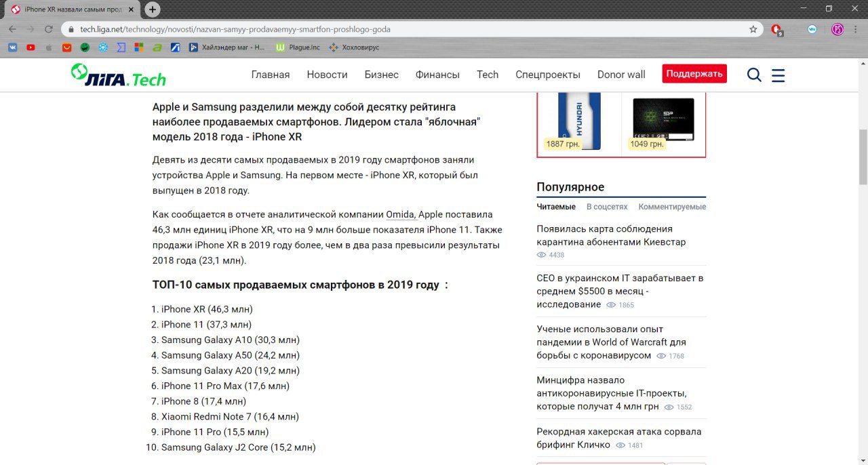Open the blue gear-shaped bookmark icon
Screen dimensions: 868x465
pos(103,47)
